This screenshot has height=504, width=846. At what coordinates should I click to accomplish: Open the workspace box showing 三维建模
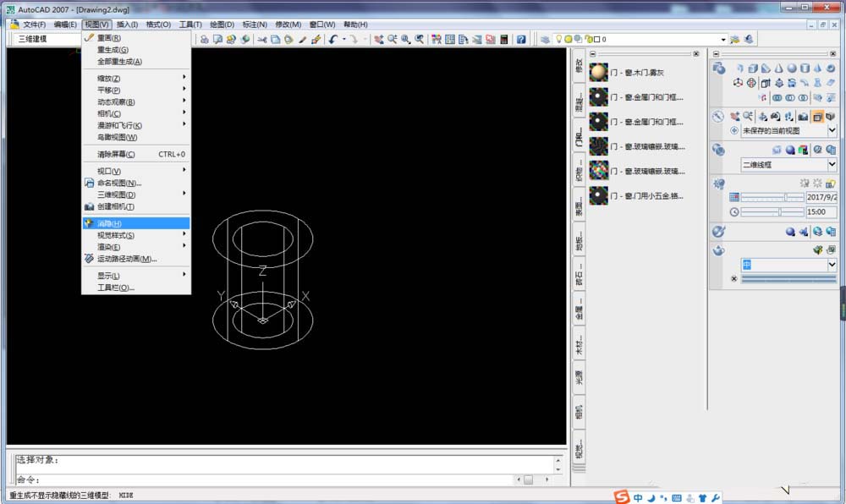click(47, 39)
